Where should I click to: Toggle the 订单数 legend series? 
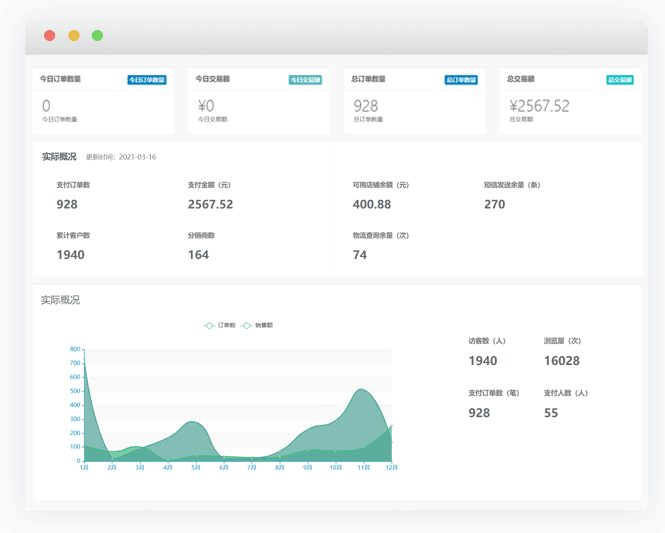point(220,326)
